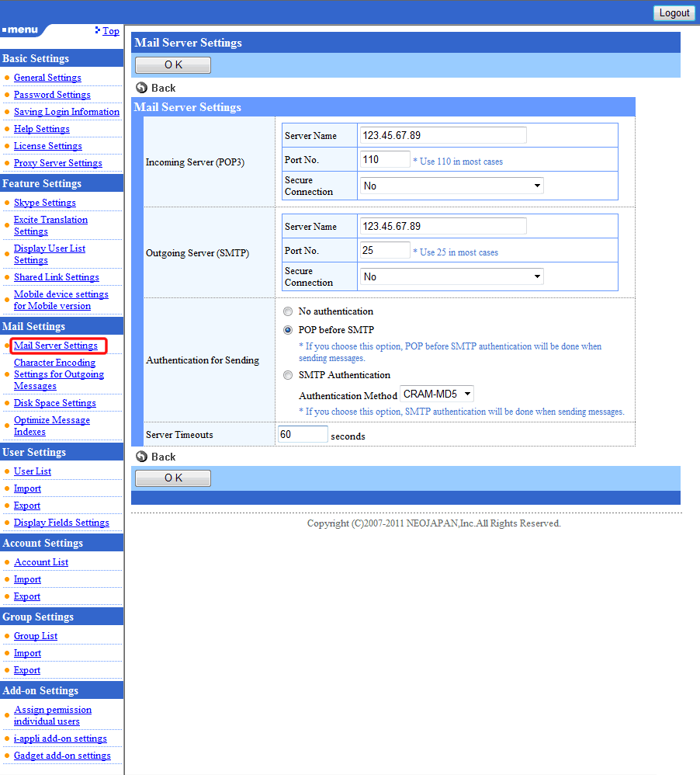Open Optimize Message Indexes link
Image resolution: width=700 pixels, height=775 pixels.
52,426
